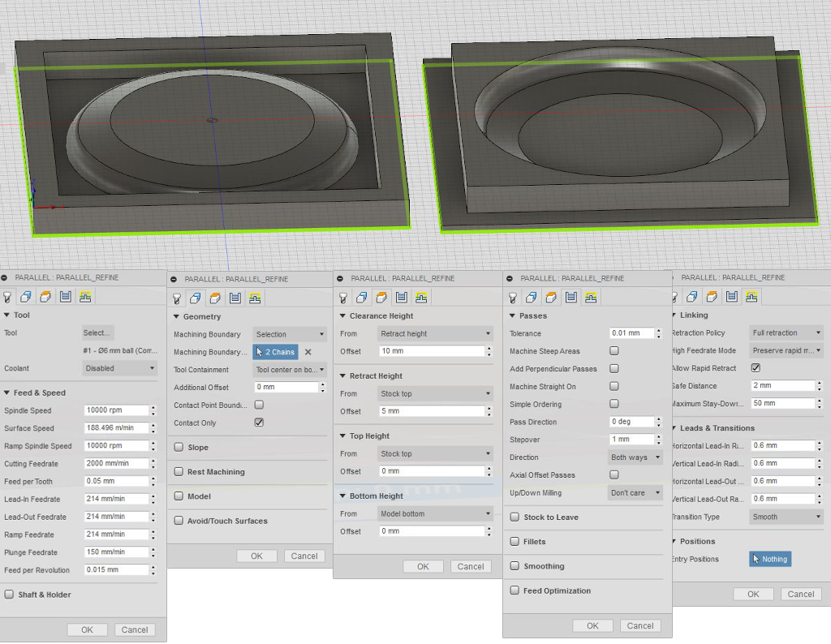Click OK in the Passes dialog
The height and width of the screenshot is (644, 831).
[592, 626]
